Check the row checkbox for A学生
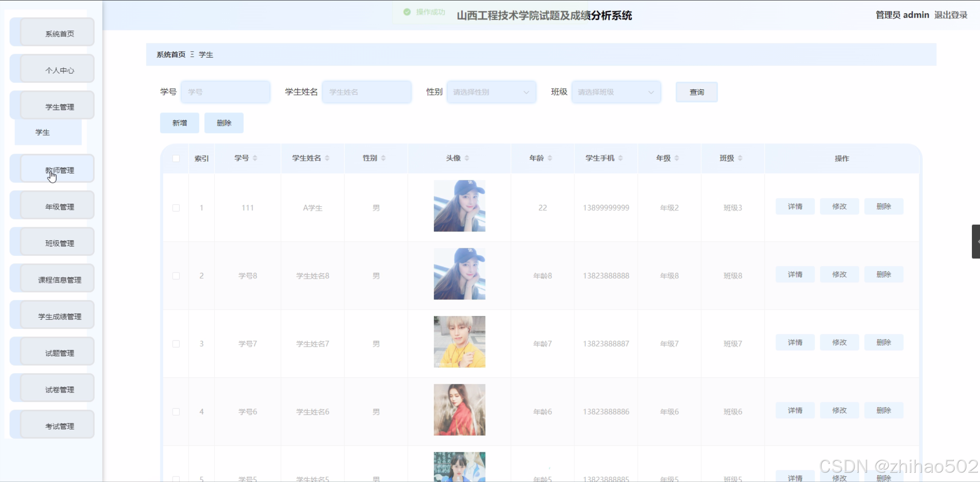This screenshot has height=482, width=980. click(x=176, y=208)
